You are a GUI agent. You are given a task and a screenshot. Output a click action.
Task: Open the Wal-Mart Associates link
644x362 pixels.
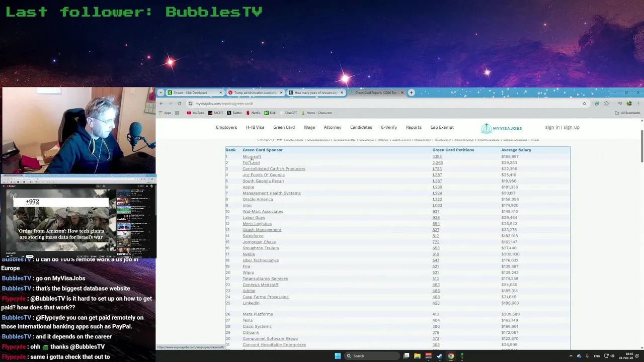tap(263, 211)
